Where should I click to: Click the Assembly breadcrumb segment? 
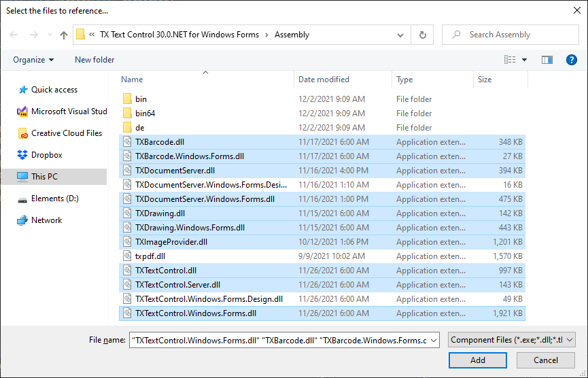(x=292, y=35)
